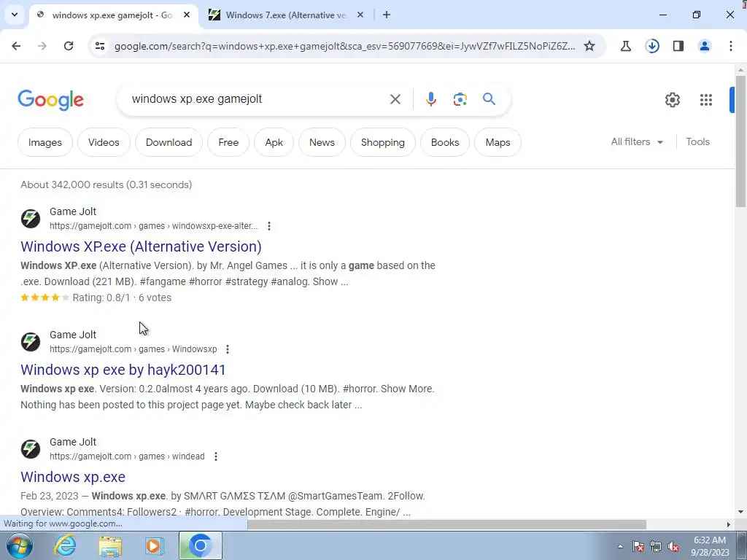Open the Chrome profile icon

pyautogui.click(x=704, y=46)
